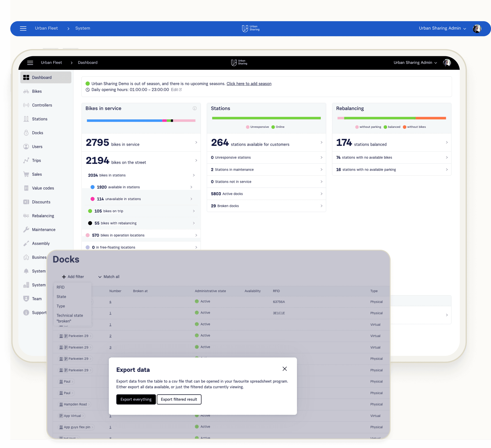Open hamburger menu in blue System header

[23, 29]
